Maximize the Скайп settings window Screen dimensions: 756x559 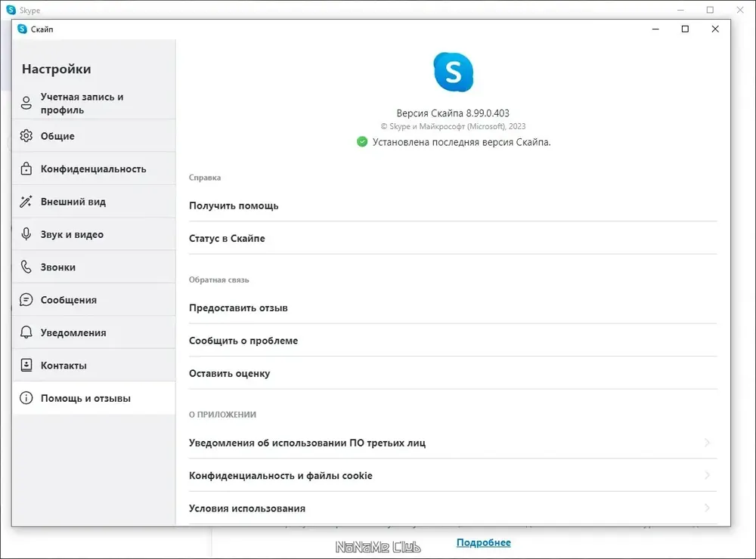point(685,29)
